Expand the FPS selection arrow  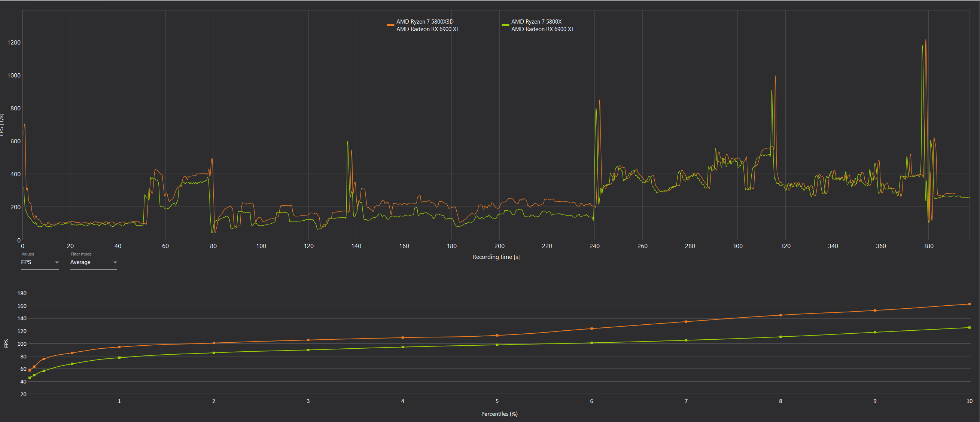tap(57, 262)
